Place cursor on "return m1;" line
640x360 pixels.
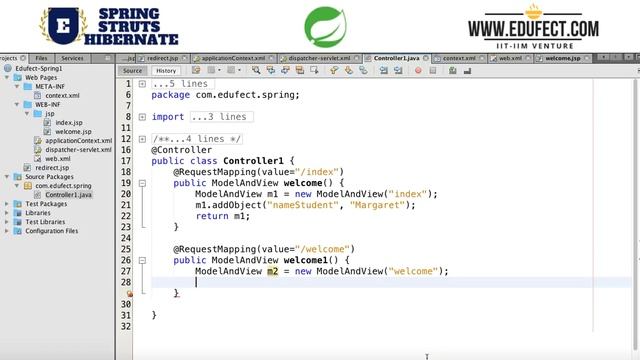(222, 216)
